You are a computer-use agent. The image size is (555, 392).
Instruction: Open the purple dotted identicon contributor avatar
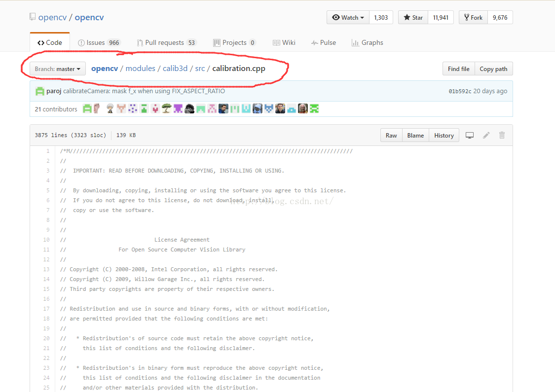(x=133, y=108)
